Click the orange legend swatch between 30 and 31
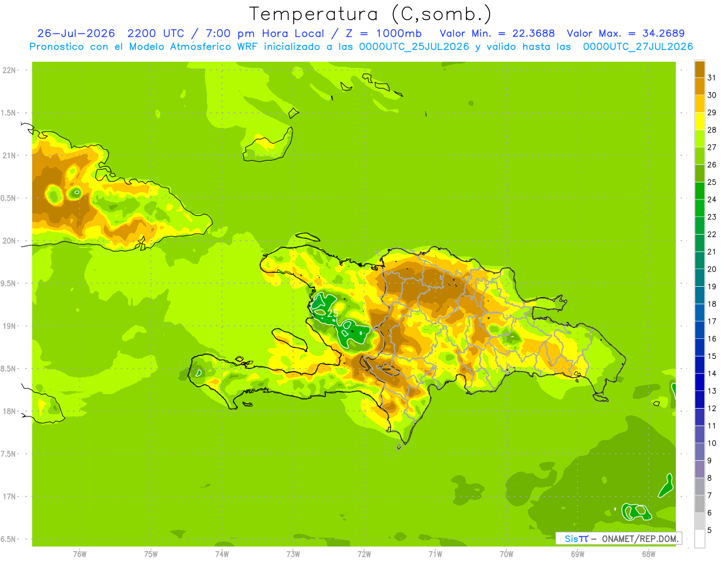 [x=699, y=86]
